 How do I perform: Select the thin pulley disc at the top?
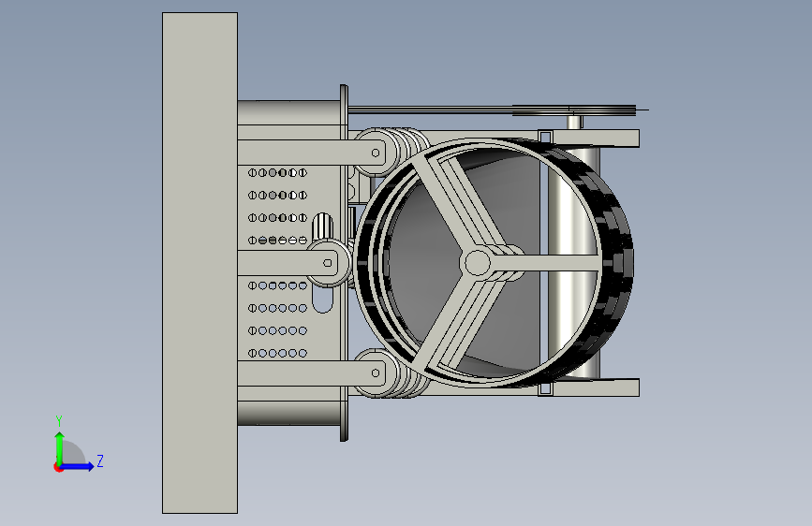pos(575,110)
